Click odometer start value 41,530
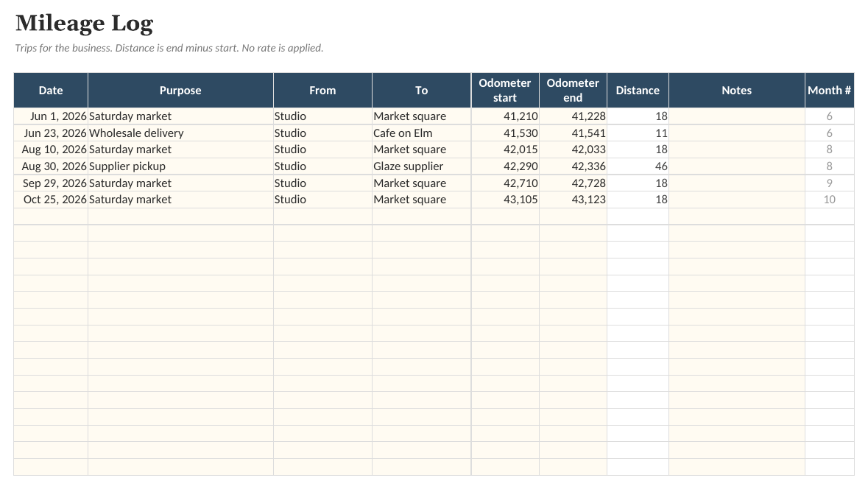 [505, 133]
